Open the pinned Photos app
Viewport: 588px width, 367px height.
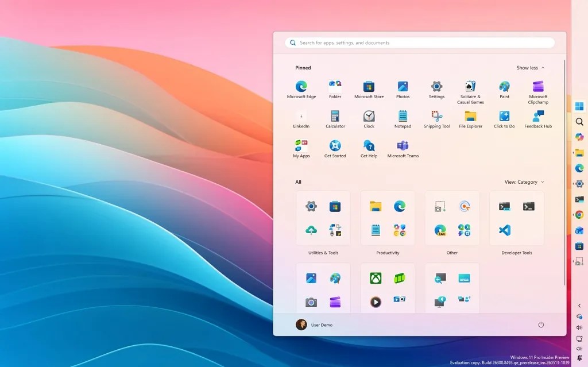pyautogui.click(x=403, y=90)
